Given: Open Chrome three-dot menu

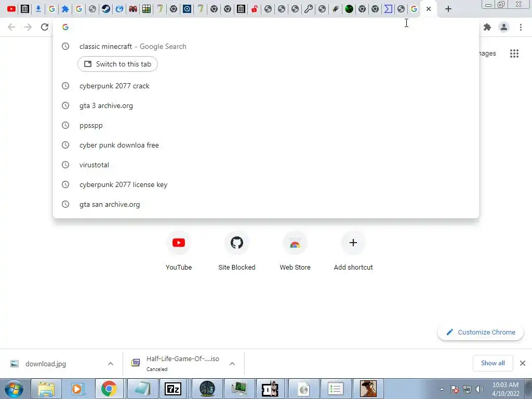Looking at the screenshot, I should point(521,27).
